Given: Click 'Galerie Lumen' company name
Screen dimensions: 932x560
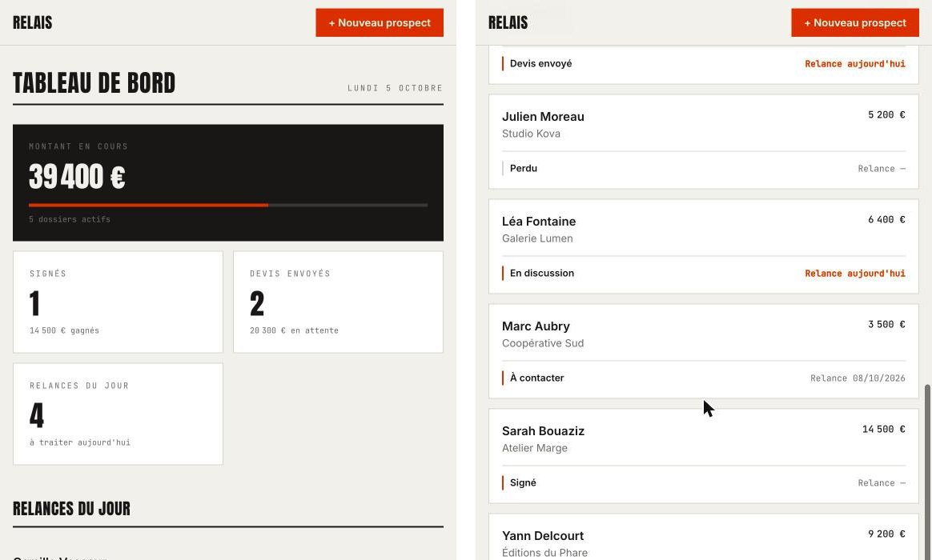Looking at the screenshot, I should coord(537,238).
